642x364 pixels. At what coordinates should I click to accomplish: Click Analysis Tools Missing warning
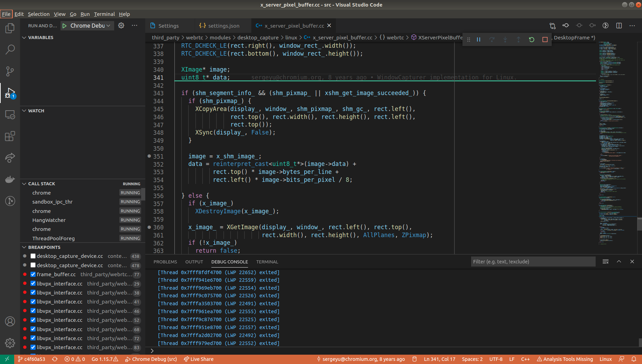coord(565,359)
